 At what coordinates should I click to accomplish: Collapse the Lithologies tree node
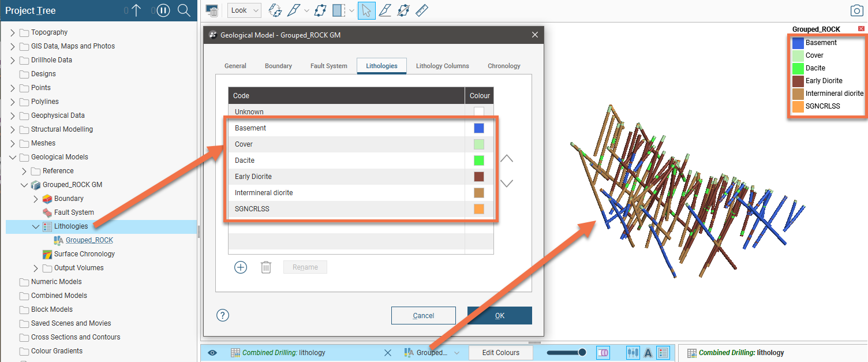click(x=36, y=226)
